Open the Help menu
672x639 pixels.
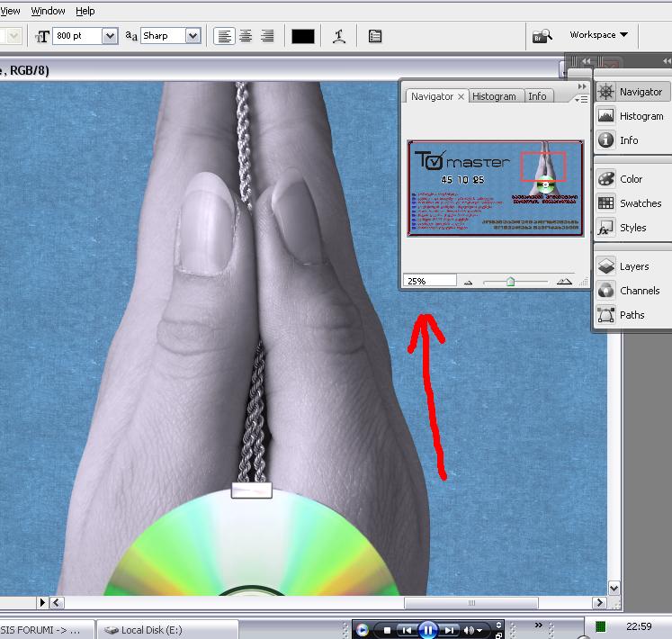click(x=85, y=11)
